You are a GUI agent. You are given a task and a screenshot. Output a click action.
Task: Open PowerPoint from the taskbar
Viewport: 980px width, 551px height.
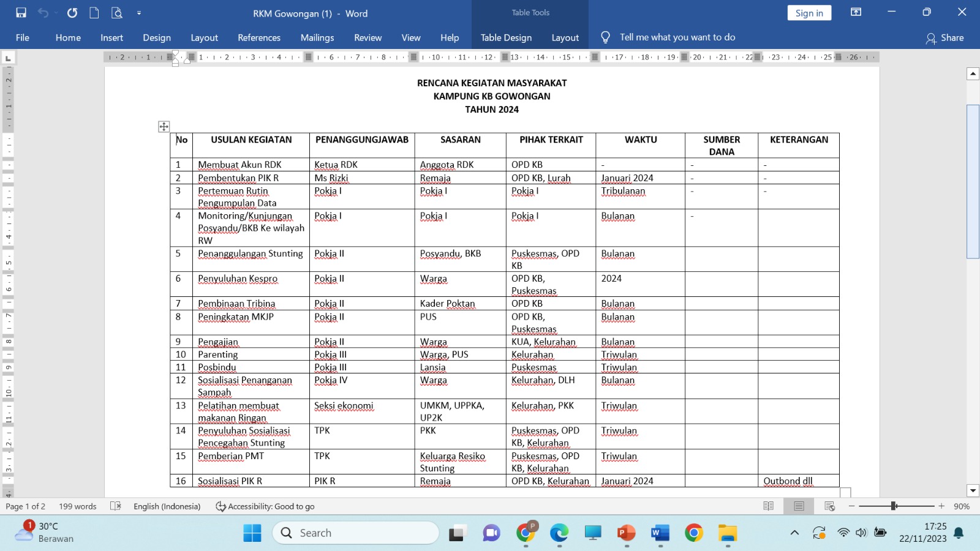pyautogui.click(x=626, y=533)
